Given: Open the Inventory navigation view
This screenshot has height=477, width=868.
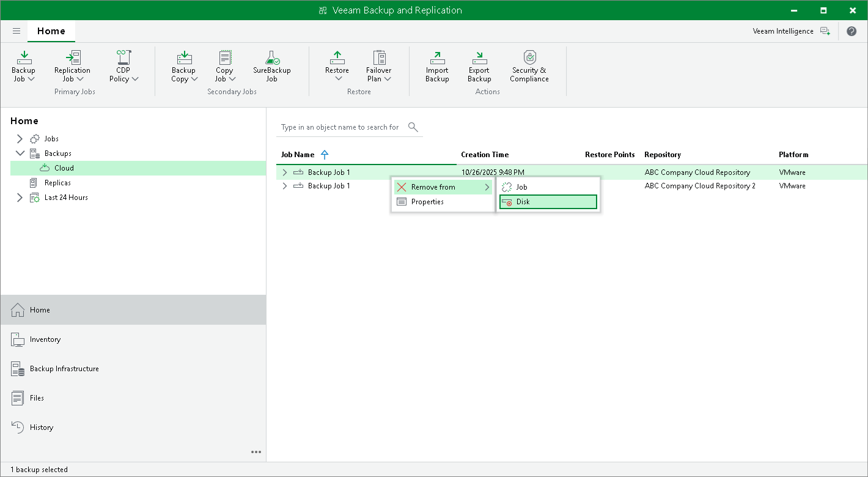Looking at the screenshot, I should pyautogui.click(x=133, y=339).
